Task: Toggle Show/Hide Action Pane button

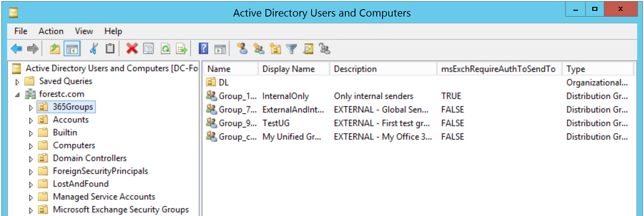Action: pyautogui.click(x=220, y=49)
